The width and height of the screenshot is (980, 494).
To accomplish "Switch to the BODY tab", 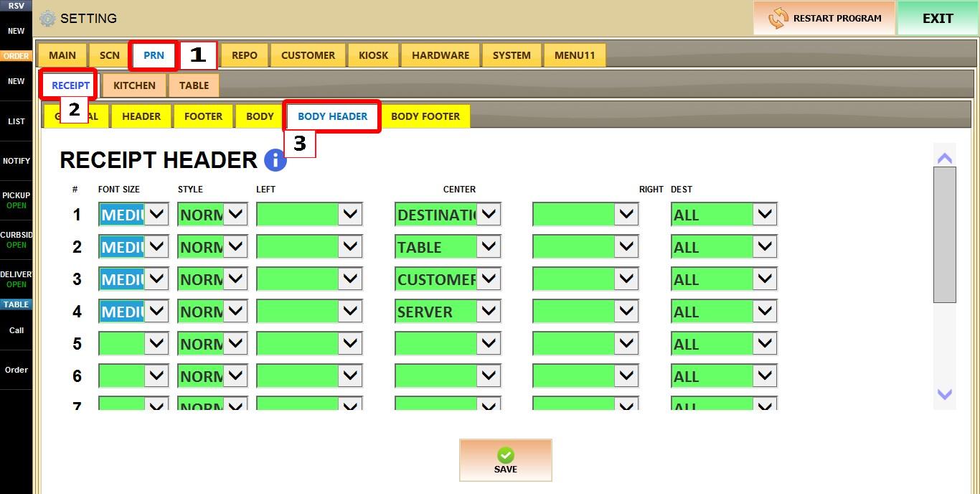I will click(x=260, y=116).
